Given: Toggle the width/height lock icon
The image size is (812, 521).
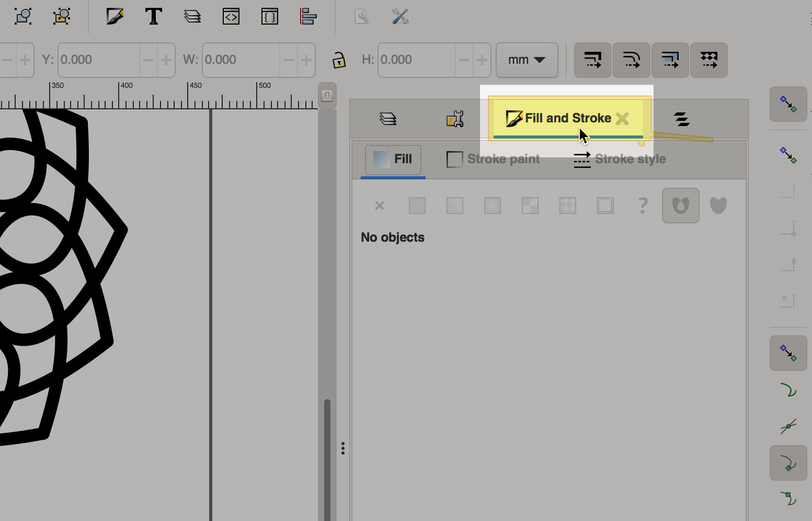Looking at the screenshot, I should [339, 60].
